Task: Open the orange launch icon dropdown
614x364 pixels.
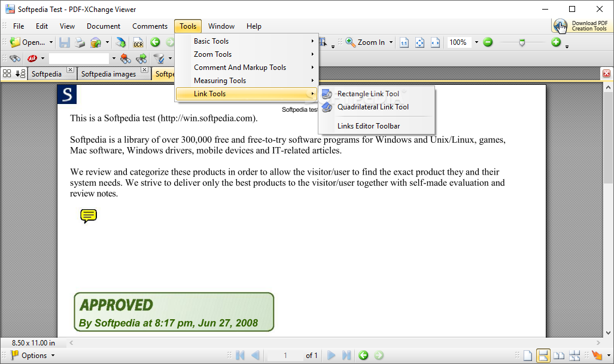Action: click(609, 356)
